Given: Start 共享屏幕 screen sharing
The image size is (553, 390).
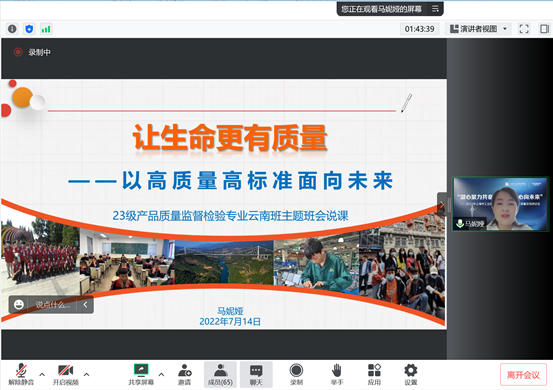Looking at the screenshot, I should point(141,374).
